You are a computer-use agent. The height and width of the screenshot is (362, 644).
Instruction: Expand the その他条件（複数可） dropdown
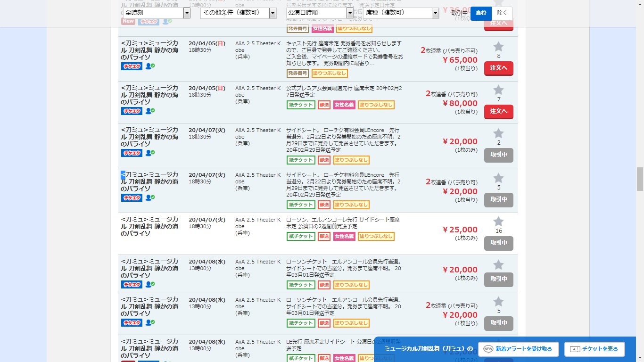(239, 13)
